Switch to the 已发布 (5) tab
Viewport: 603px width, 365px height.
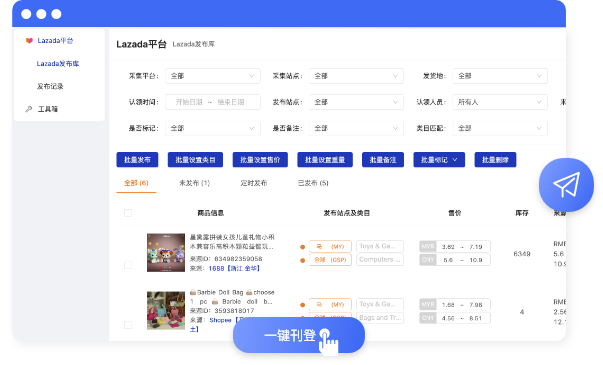313,183
